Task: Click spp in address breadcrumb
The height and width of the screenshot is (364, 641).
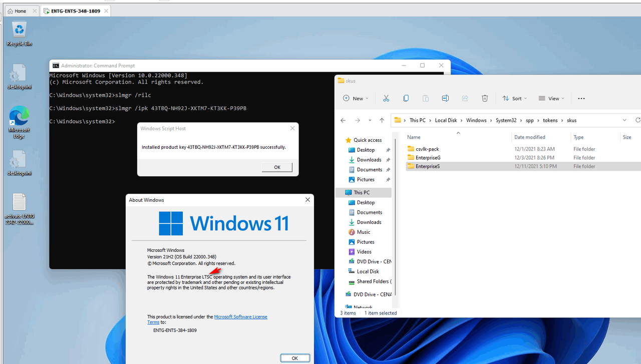Action: [530, 120]
